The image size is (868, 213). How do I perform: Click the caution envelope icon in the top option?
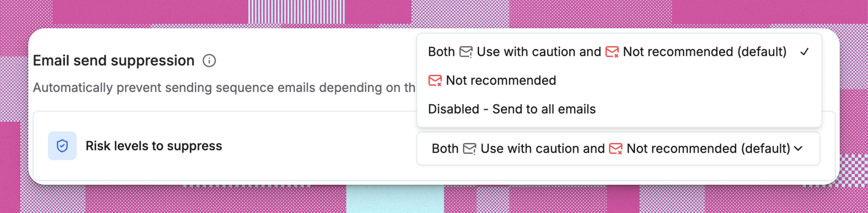[466, 51]
